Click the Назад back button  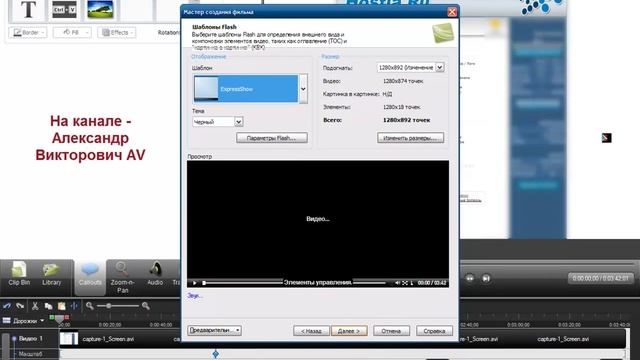[311, 331]
